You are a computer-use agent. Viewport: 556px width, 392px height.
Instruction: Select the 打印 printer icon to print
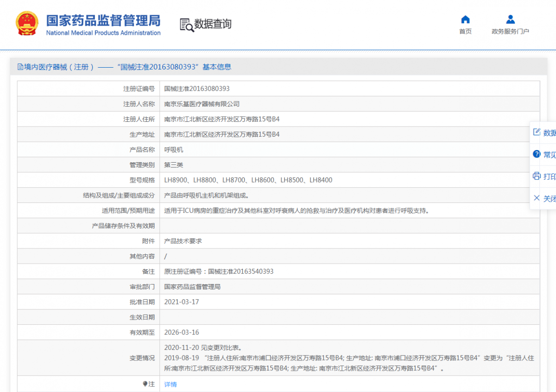pos(536,176)
